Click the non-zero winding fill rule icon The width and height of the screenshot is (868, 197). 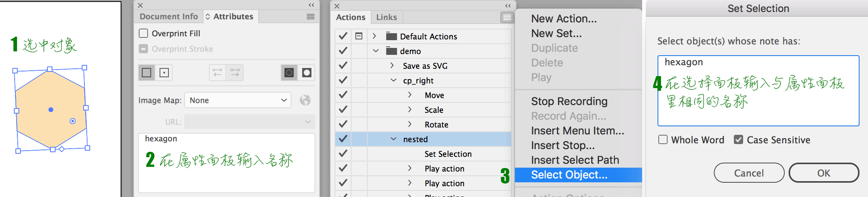pos(289,73)
